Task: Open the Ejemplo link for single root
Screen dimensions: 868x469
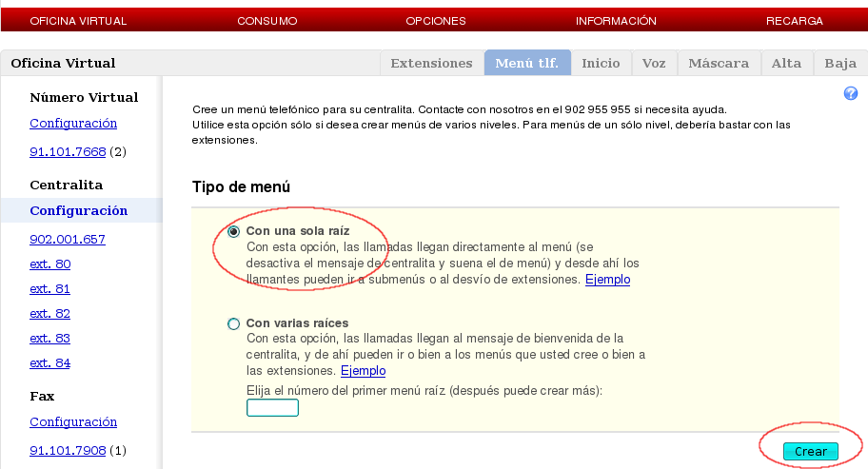Action: (607, 280)
